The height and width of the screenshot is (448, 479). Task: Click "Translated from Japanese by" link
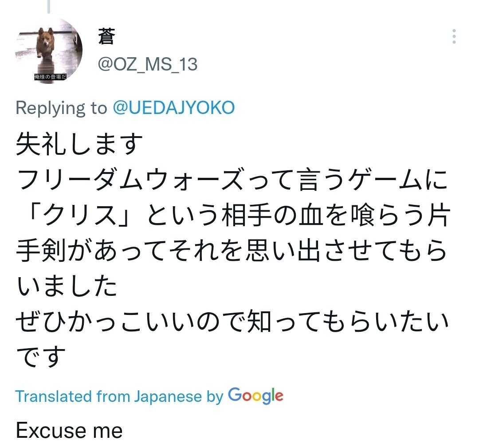120,396
